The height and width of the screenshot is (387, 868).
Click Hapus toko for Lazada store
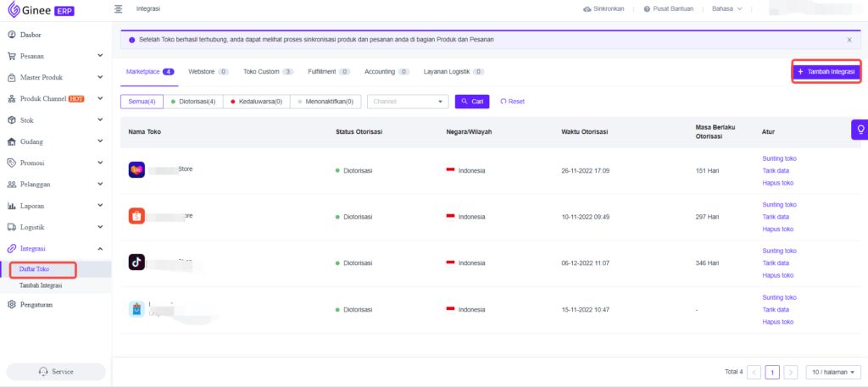click(x=778, y=182)
